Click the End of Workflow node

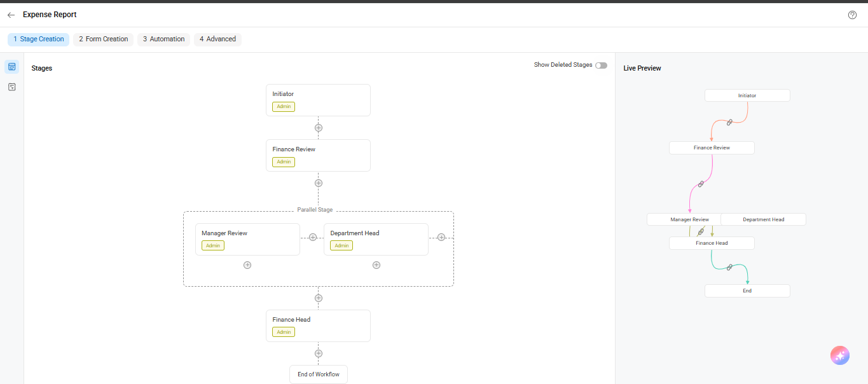(x=319, y=374)
